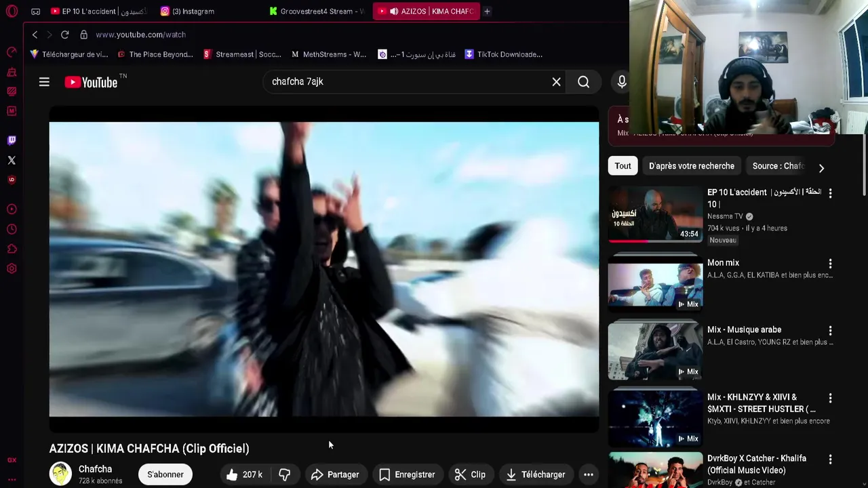The height and width of the screenshot is (488, 868).
Task: Open options for 'Mix - Musique arabe'
Action: 830,330
